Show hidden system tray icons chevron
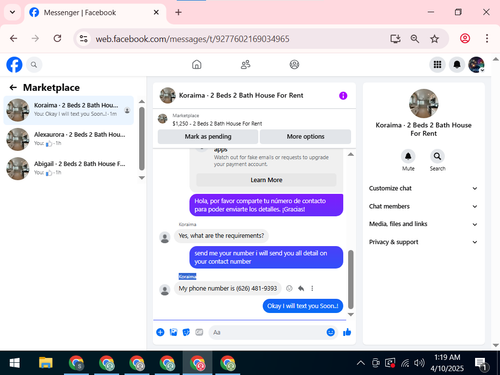 pyautogui.click(x=361, y=363)
